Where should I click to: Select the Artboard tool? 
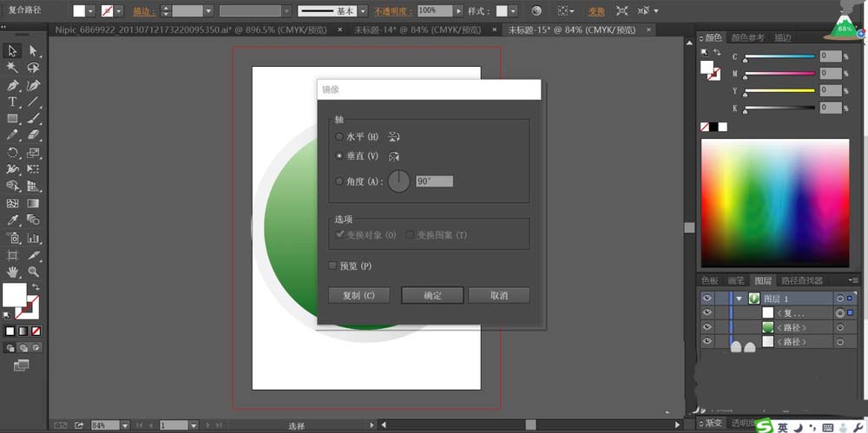click(x=12, y=255)
